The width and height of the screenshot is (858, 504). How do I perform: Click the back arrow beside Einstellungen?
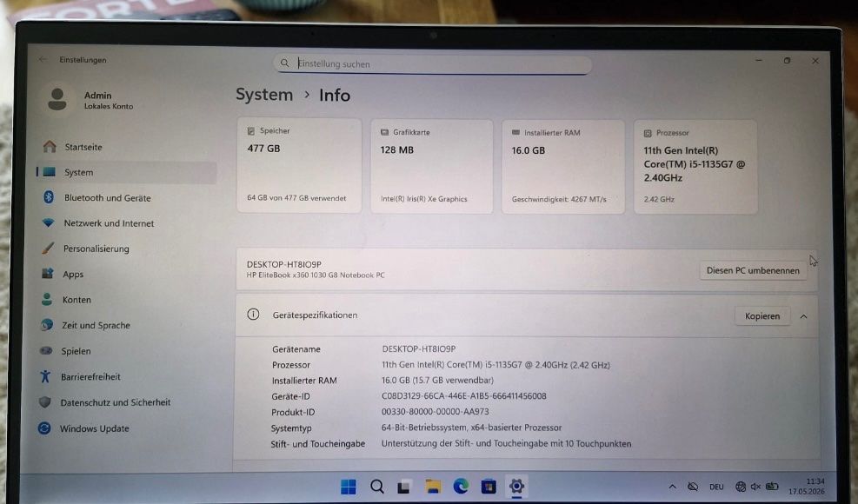[43, 59]
